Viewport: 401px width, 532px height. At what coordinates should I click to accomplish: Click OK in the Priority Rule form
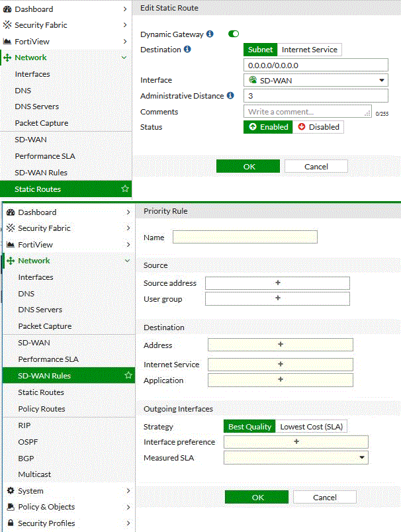click(257, 497)
